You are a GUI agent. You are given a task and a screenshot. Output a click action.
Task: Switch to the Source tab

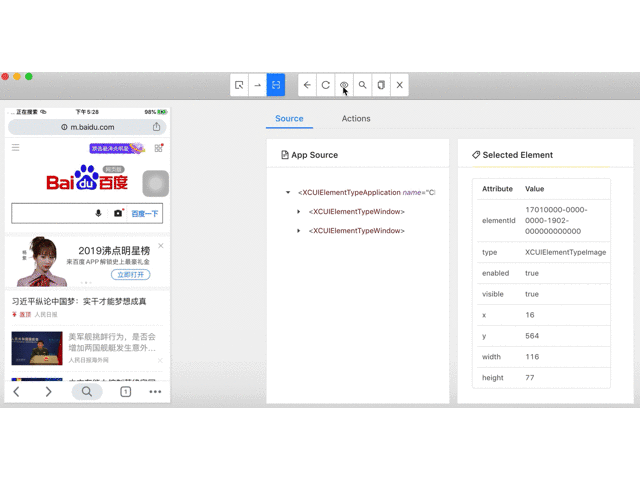click(x=289, y=118)
